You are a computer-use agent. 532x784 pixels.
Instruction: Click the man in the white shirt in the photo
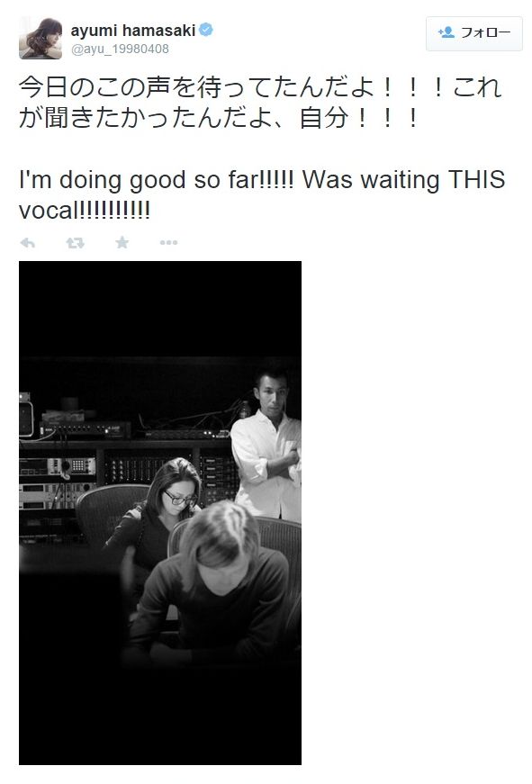point(267,445)
